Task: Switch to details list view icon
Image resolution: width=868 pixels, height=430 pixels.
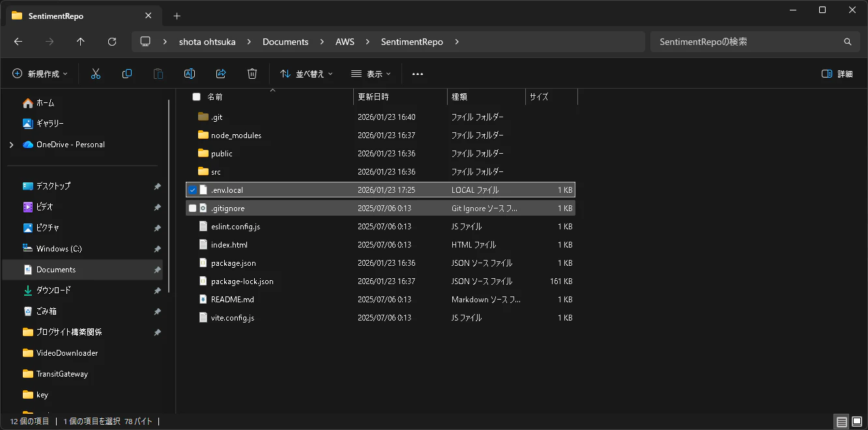Action: coord(842,422)
